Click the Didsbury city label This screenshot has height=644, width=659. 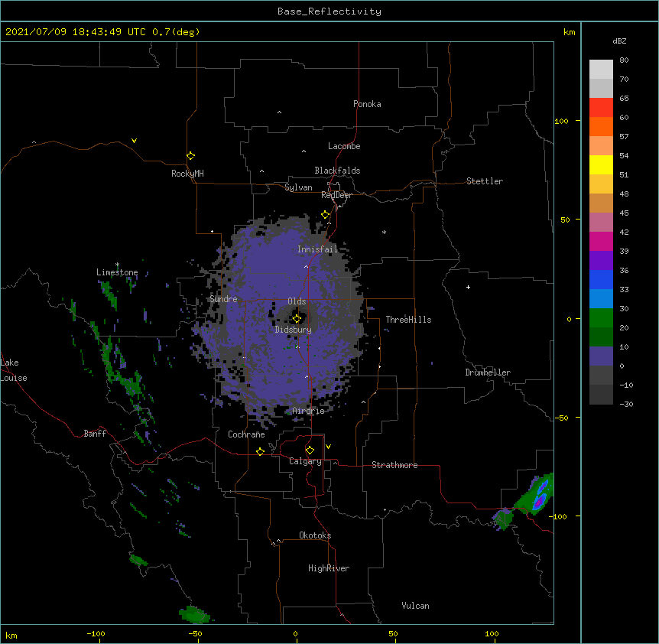(x=294, y=330)
